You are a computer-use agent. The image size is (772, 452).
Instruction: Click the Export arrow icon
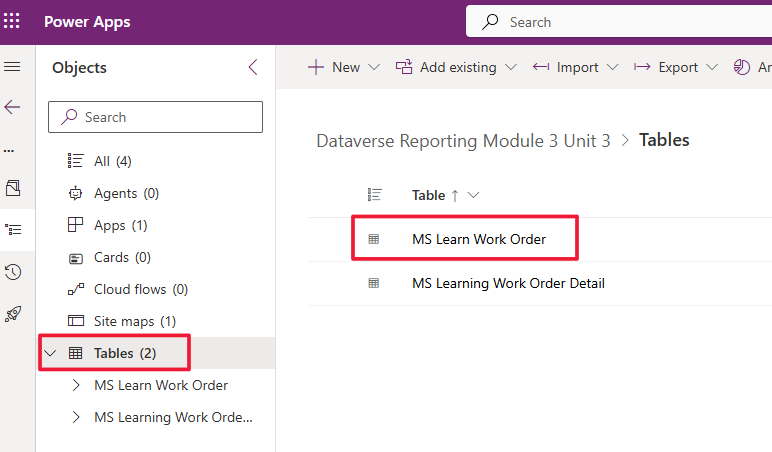point(642,66)
